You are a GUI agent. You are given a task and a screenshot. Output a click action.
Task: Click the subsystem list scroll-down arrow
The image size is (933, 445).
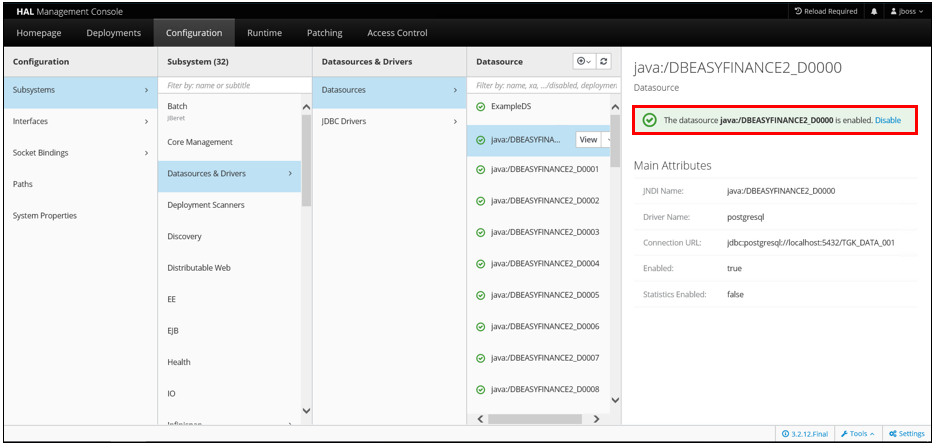pyautogui.click(x=306, y=410)
